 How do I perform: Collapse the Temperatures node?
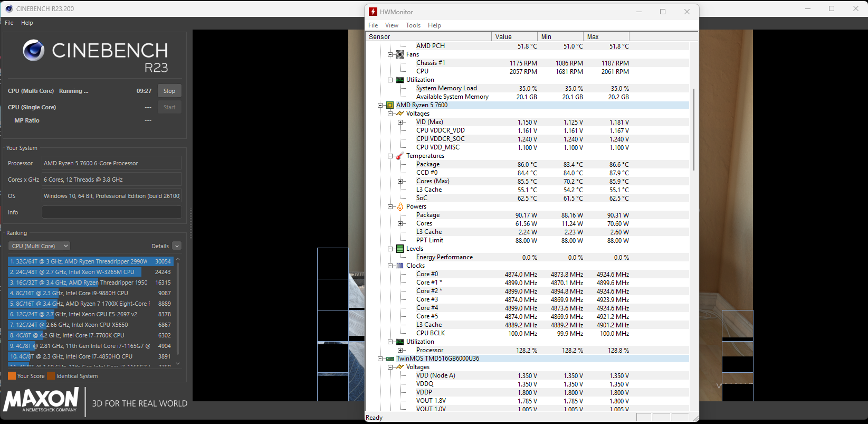point(390,156)
